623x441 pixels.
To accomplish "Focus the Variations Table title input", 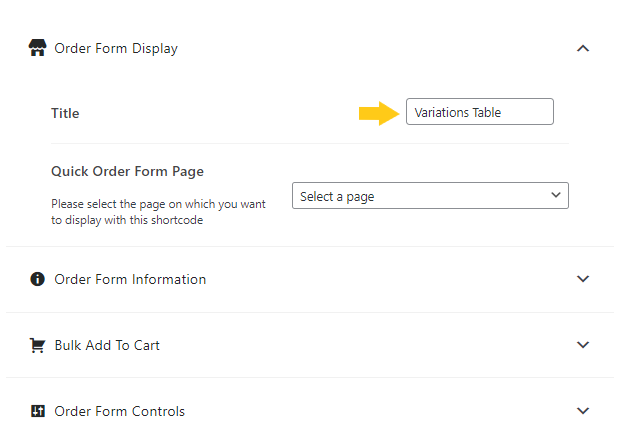I will [x=480, y=112].
